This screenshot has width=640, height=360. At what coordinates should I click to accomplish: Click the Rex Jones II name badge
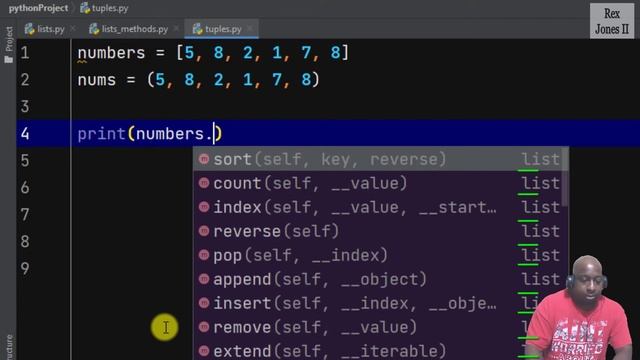pos(612,21)
